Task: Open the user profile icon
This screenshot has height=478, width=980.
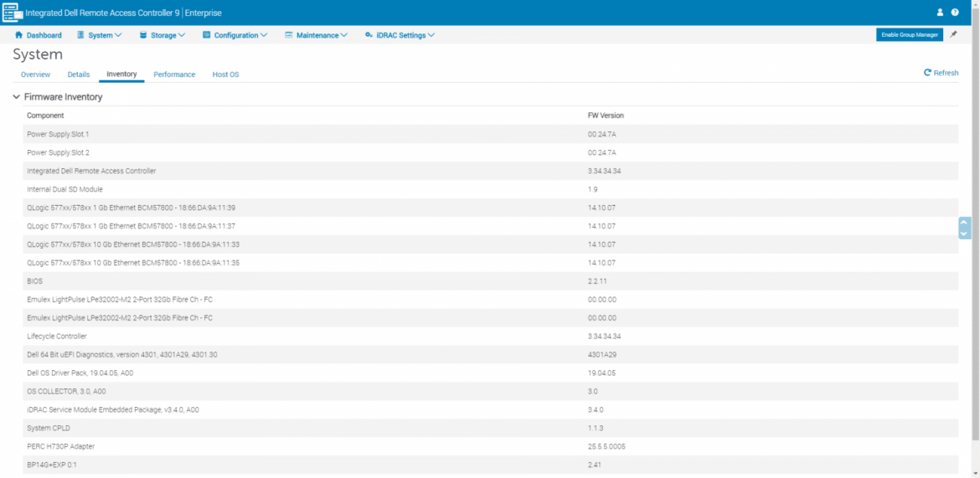Action: (940, 13)
